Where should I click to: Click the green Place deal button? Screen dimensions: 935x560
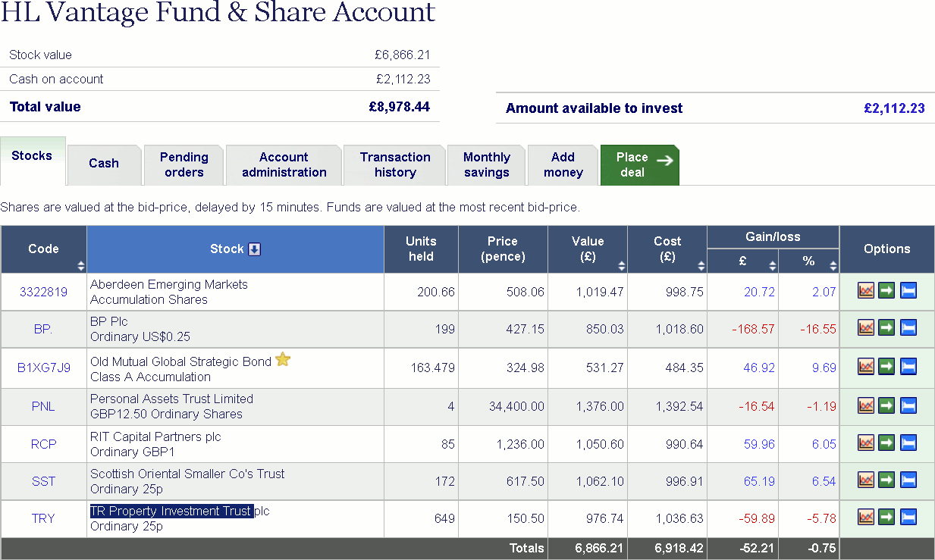639,164
